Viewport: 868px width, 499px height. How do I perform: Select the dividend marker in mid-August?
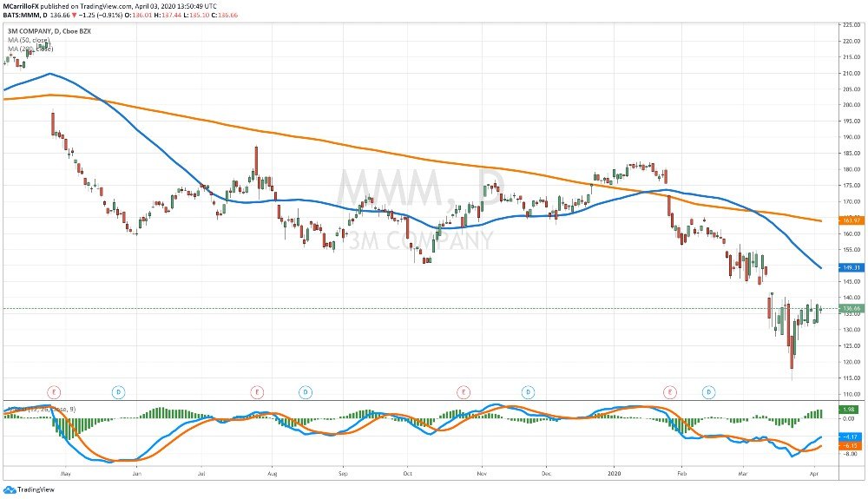click(306, 392)
